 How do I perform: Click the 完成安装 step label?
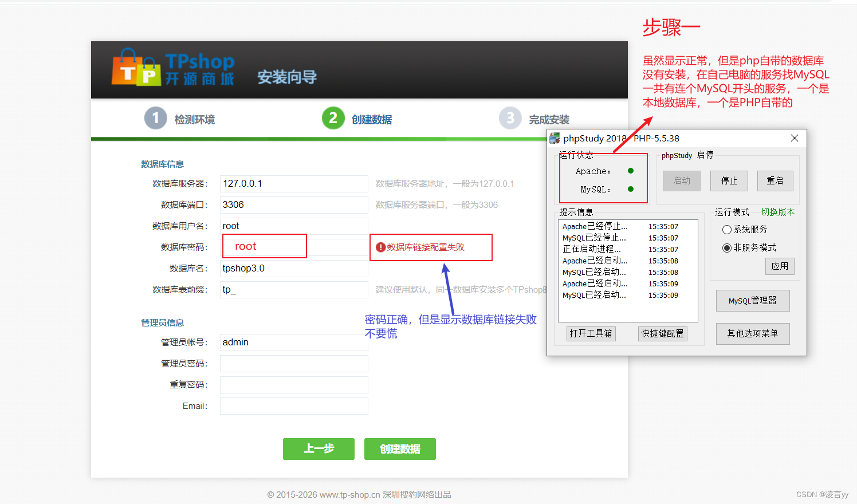[549, 120]
